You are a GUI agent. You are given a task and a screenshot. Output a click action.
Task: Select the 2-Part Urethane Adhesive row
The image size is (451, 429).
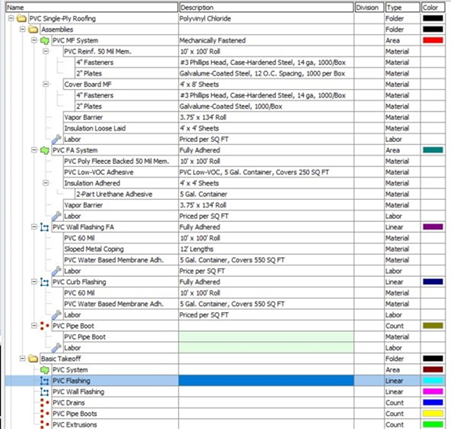click(x=225, y=194)
